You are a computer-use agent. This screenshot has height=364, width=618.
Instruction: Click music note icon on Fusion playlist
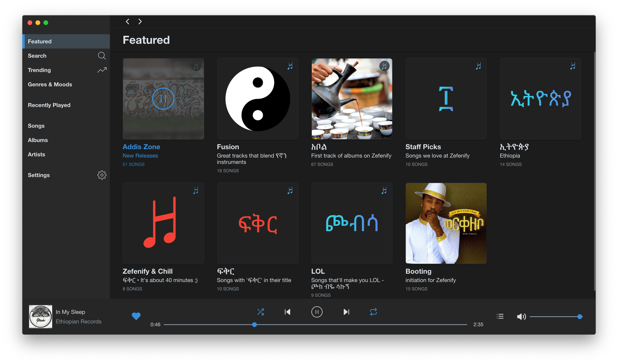coord(290,66)
